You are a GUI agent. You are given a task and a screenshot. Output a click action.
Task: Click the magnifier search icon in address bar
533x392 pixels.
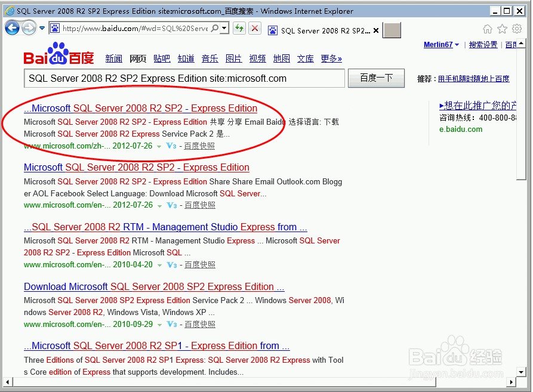[x=214, y=28]
